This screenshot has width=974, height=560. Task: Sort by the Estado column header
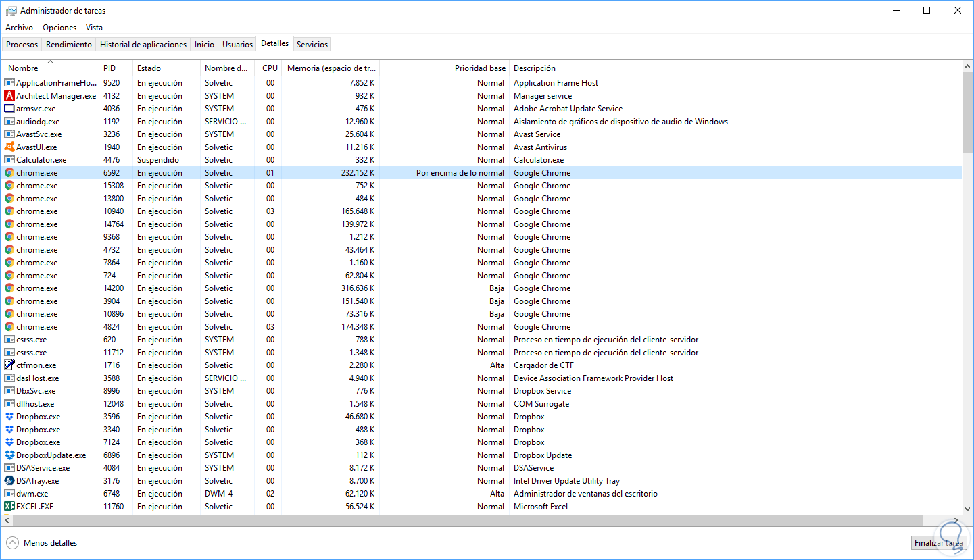[166, 68]
